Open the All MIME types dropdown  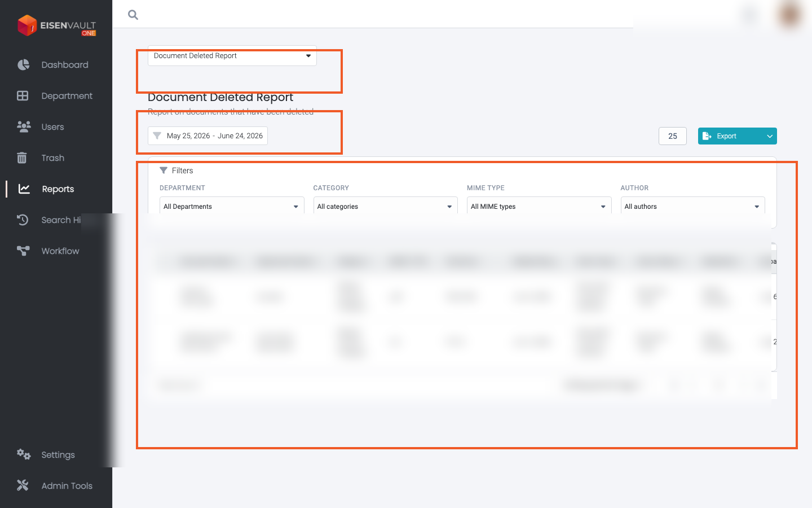(x=539, y=207)
